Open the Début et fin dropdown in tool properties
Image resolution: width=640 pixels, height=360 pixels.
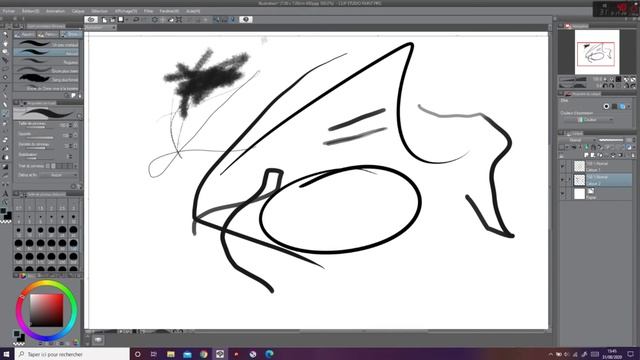[57, 175]
